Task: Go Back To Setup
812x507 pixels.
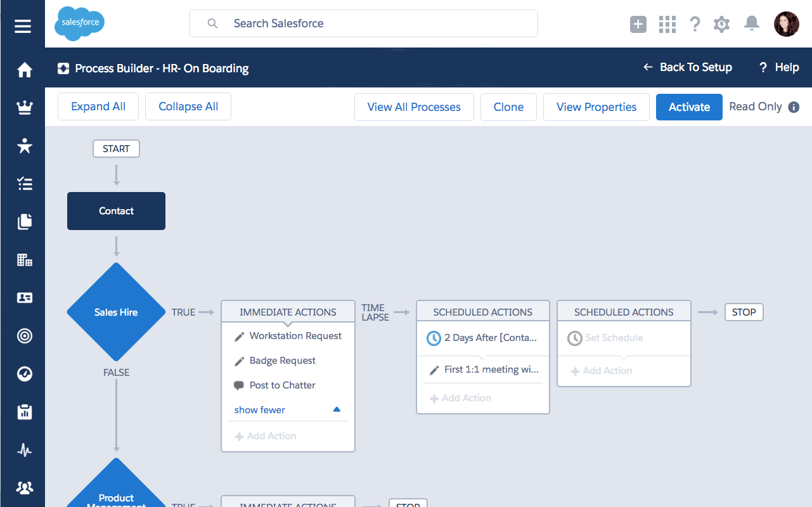Action: pyautogui.click(x=688, y=67)
